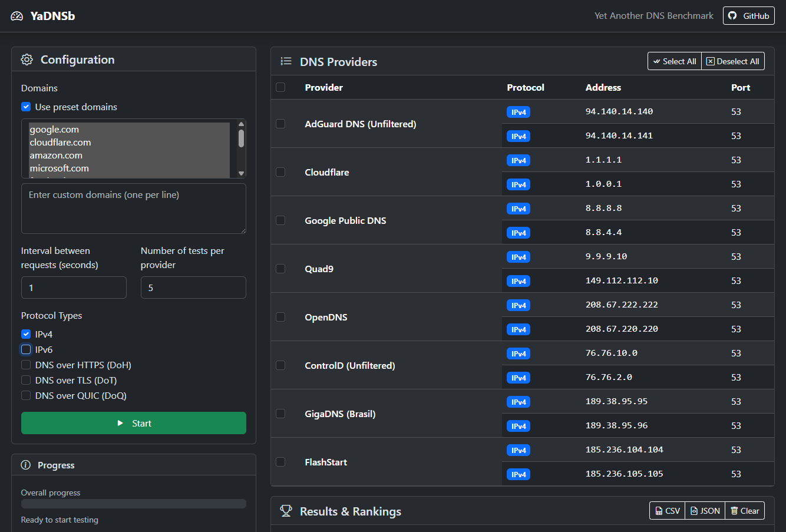This screenshot has width=786, height=532.
Task: Enable DNS over QUIC (DoQ)
Action: tap(26, 395)
